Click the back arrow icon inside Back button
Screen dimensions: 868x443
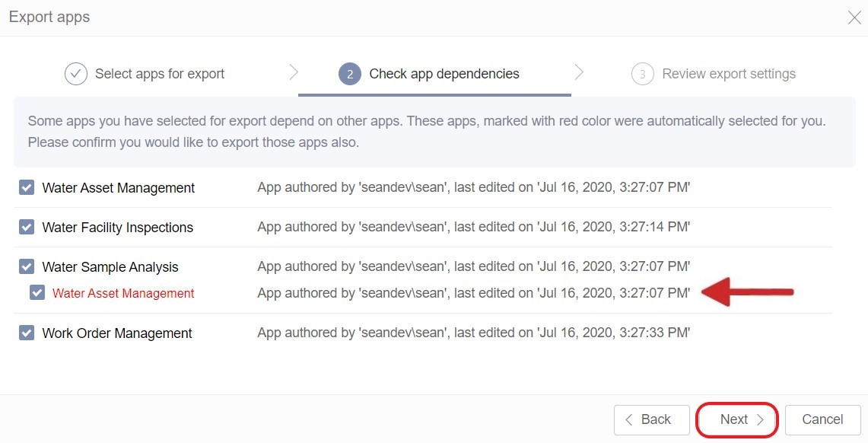tap(629, 419)
